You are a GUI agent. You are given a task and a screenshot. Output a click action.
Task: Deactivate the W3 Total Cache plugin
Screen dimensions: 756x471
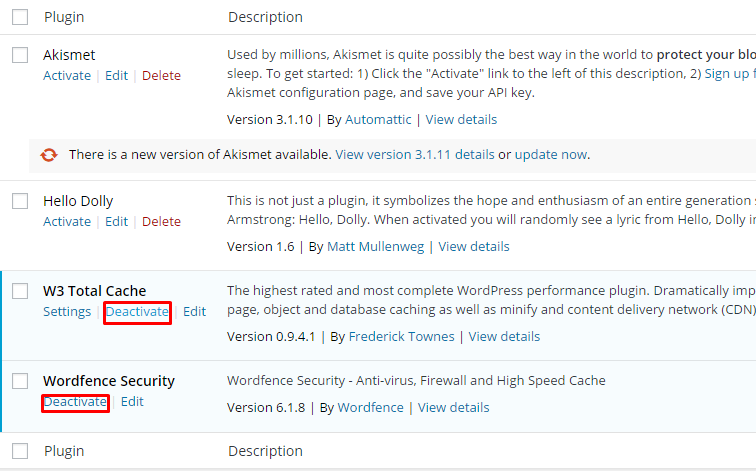click(137, 312)
